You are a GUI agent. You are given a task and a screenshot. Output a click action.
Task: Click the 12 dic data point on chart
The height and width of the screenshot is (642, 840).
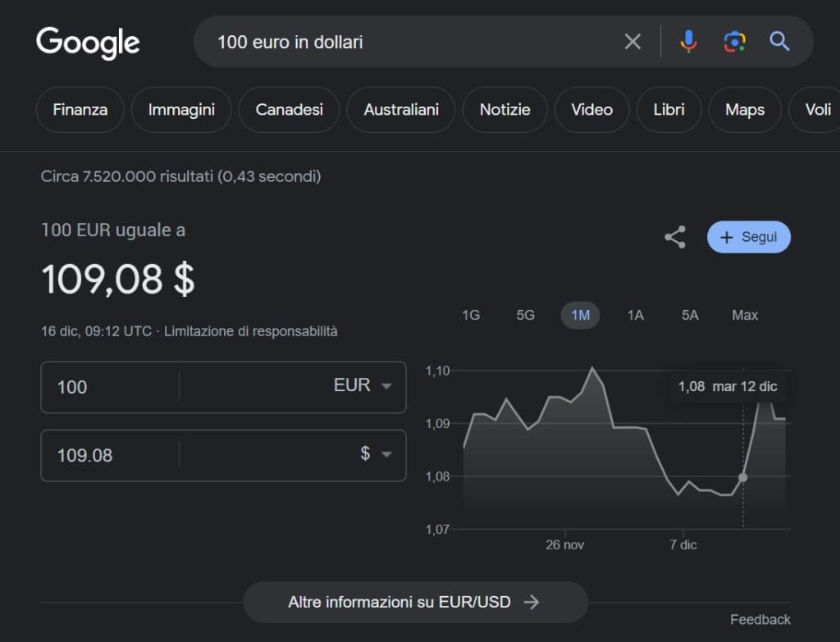click(742, 477)
